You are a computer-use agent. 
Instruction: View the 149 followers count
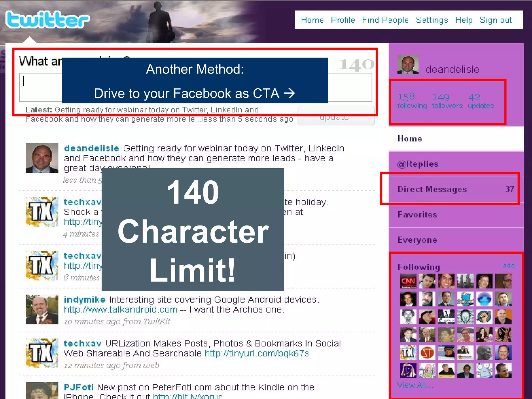[x=447, y=101]
